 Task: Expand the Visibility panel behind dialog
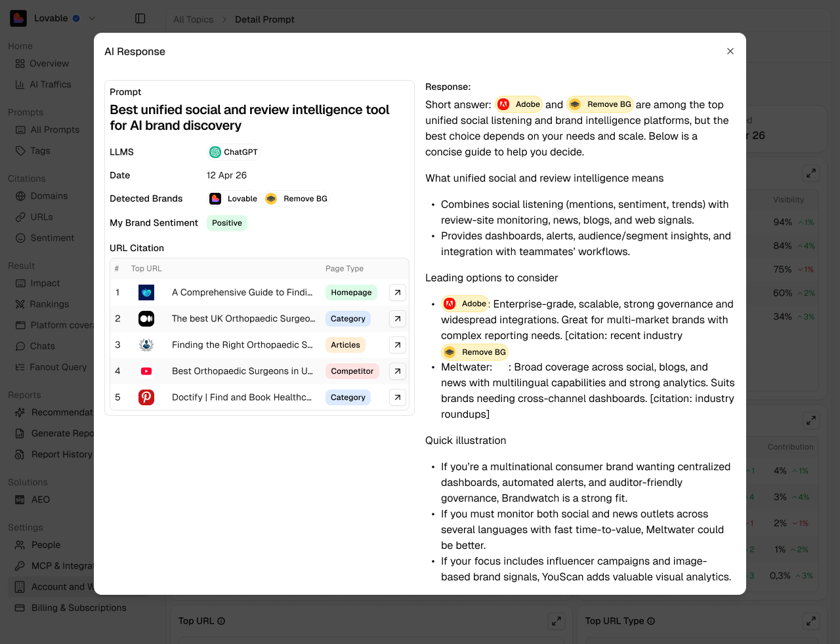[811, 173]
